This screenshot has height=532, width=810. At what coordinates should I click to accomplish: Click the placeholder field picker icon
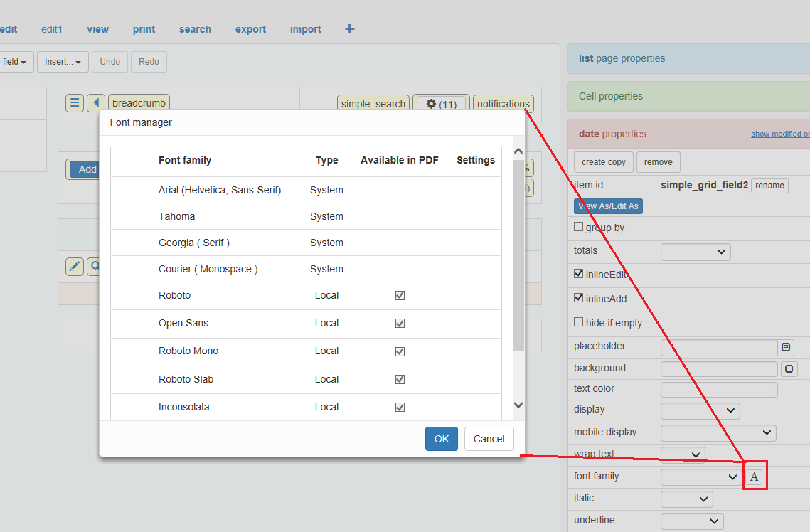786,347
